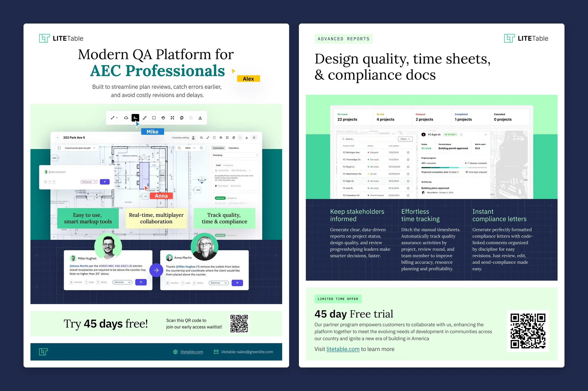Select the Delayed 2 projects summary card
The image size is (588, 391).
tap(431, 117)
